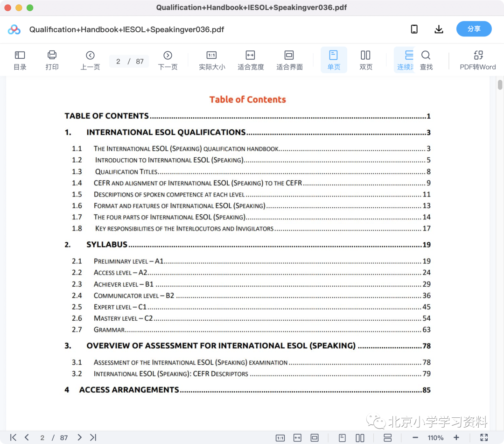Image resolution: width=504 pixels, height=444 pixels.
Task: Open TOC entry 3.1 Assessment of the examination
Action: 251,362
